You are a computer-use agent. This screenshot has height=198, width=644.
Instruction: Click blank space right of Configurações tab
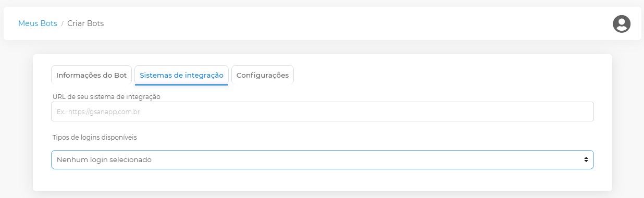click(x=448, y=75)
